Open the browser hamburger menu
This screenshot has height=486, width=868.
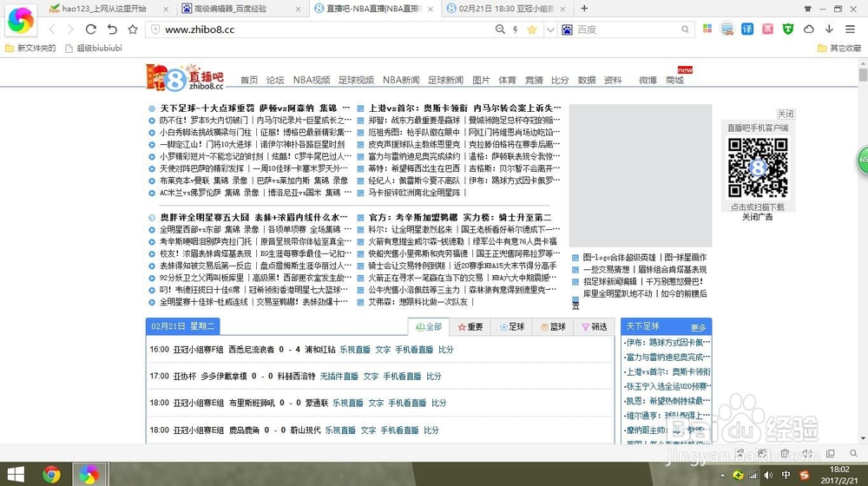tap(851, 29)
